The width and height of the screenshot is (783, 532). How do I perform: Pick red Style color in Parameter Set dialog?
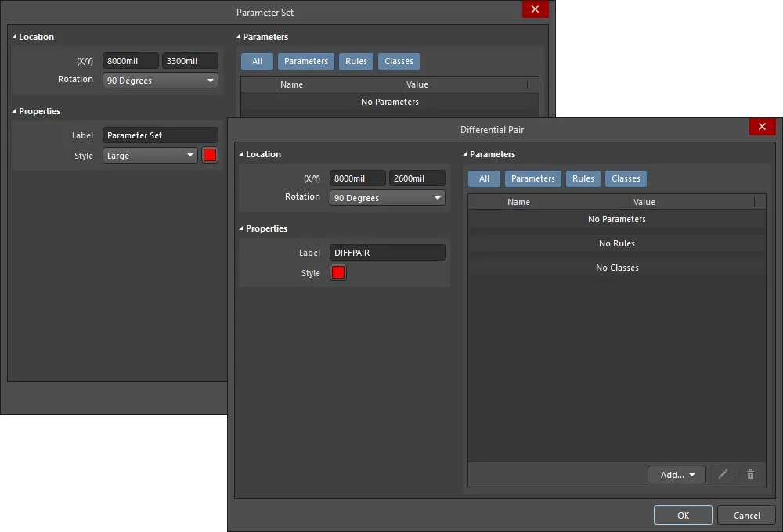(x=210, y=155)
